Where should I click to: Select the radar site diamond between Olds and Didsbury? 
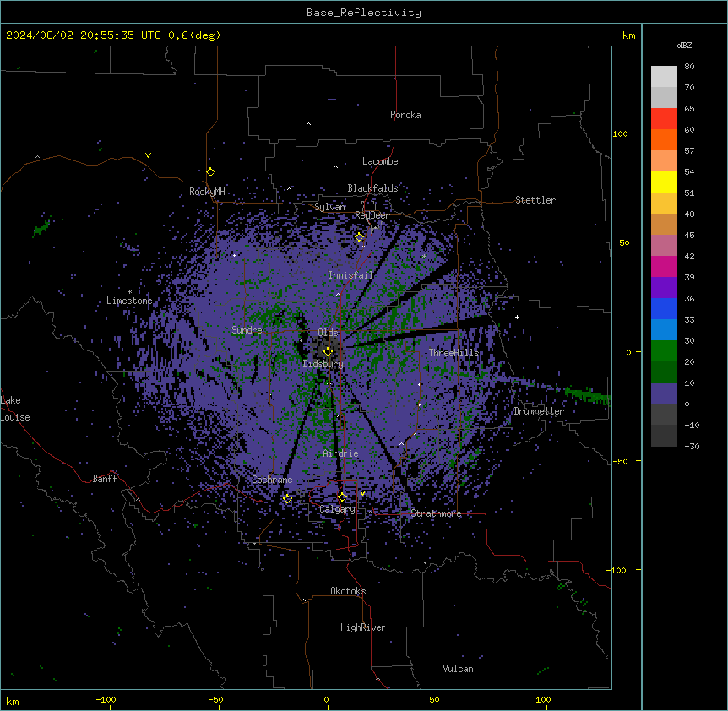point(329,352)
